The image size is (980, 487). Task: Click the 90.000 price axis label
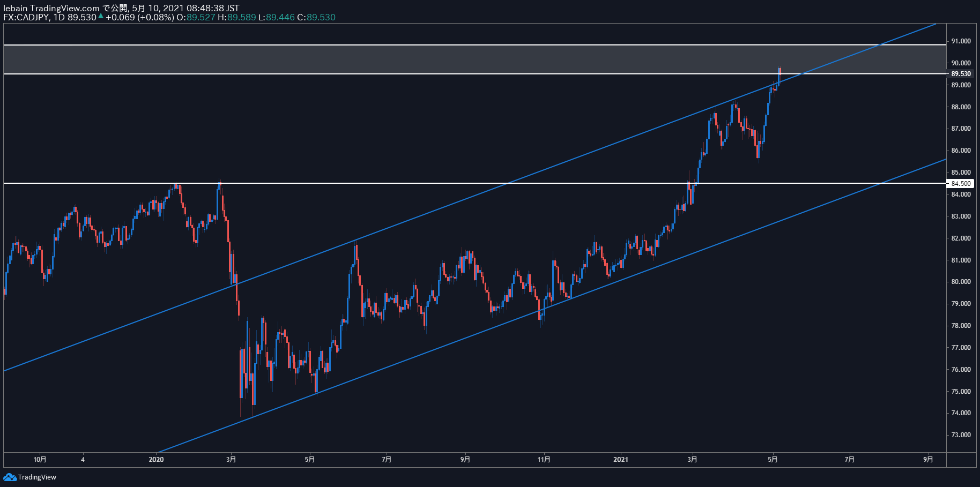(x=961, y=63)
